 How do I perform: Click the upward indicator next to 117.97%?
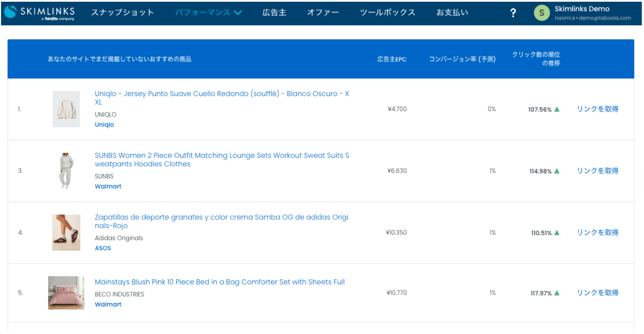[557, 293]
